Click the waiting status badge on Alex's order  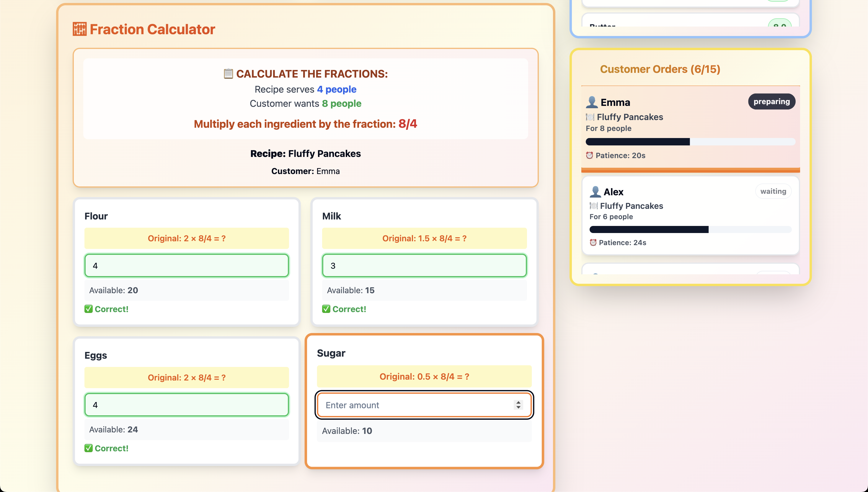(x=773, y=191)
